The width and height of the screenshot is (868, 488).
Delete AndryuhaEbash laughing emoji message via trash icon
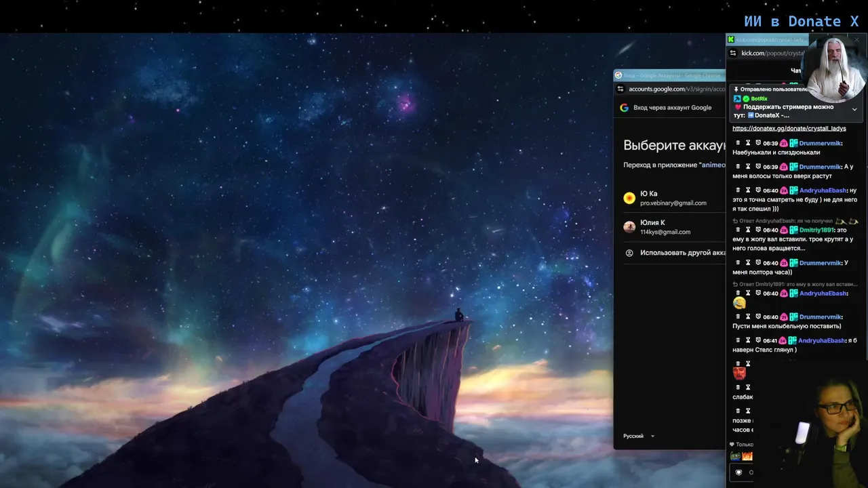tap(738, 293)
